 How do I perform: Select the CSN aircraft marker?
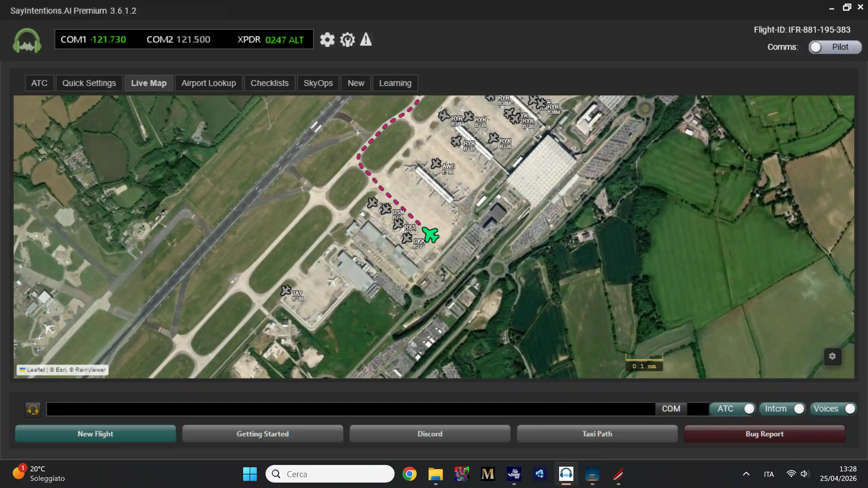[x=386, y=209]
